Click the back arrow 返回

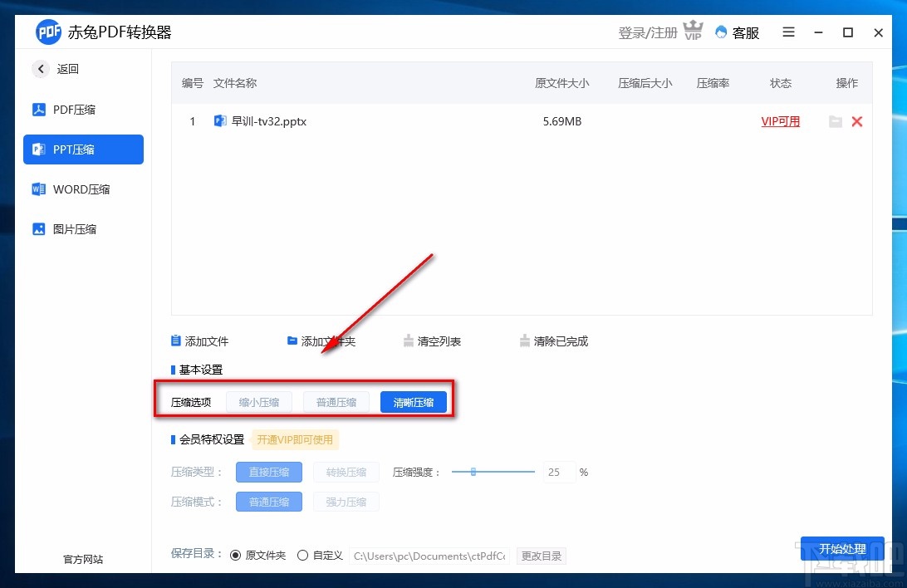point(41,69)
